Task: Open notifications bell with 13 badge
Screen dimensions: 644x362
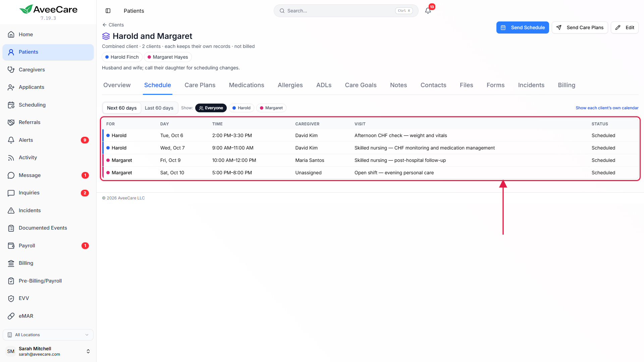Action: coord(428,10)
